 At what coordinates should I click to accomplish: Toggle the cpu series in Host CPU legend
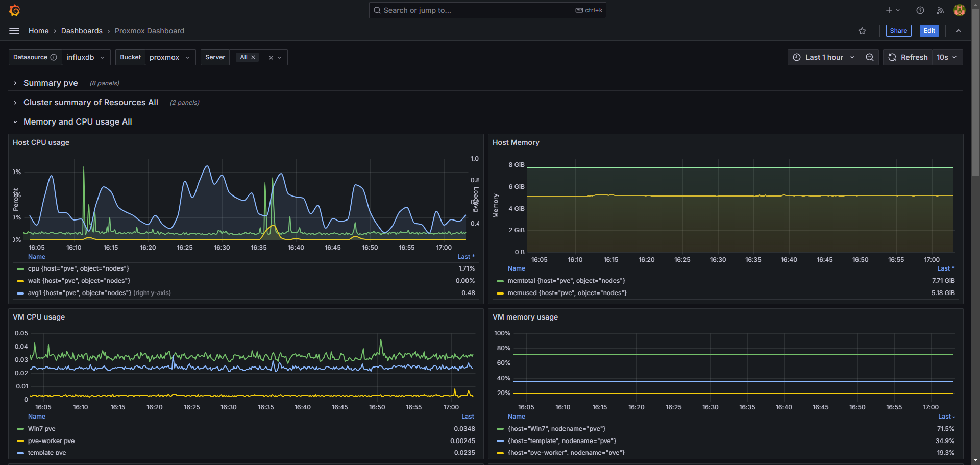tap(78, 268)
